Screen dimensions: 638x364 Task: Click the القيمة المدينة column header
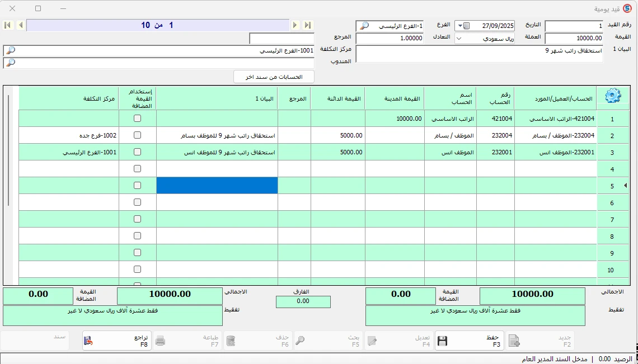pos(395,98)
